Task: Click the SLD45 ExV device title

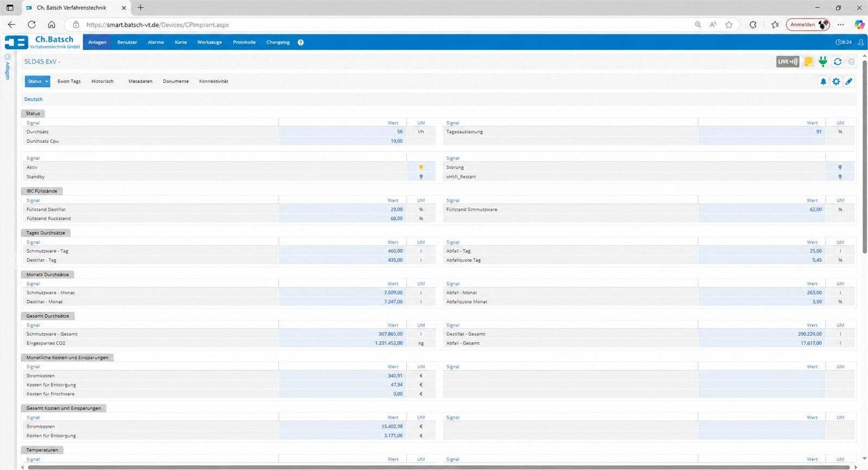Action: pos(42,61)
